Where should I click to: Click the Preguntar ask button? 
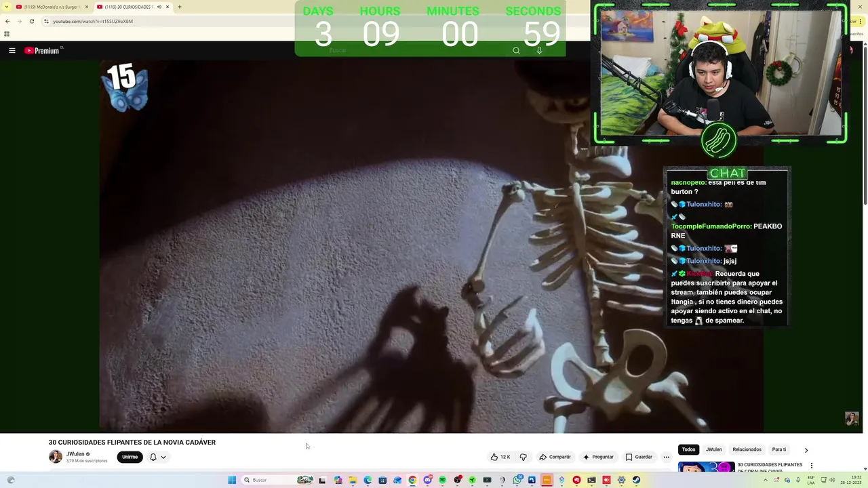(598, 457)
